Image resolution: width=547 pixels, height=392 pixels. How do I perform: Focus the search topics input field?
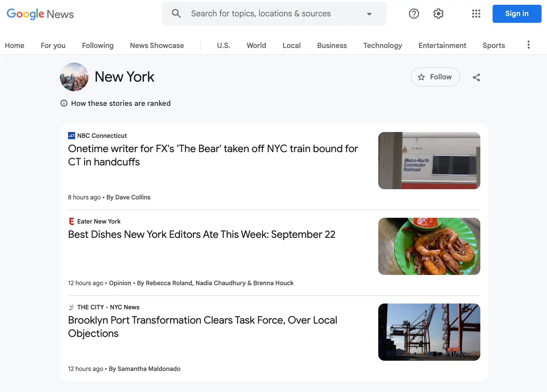click(x=274, y=14)
